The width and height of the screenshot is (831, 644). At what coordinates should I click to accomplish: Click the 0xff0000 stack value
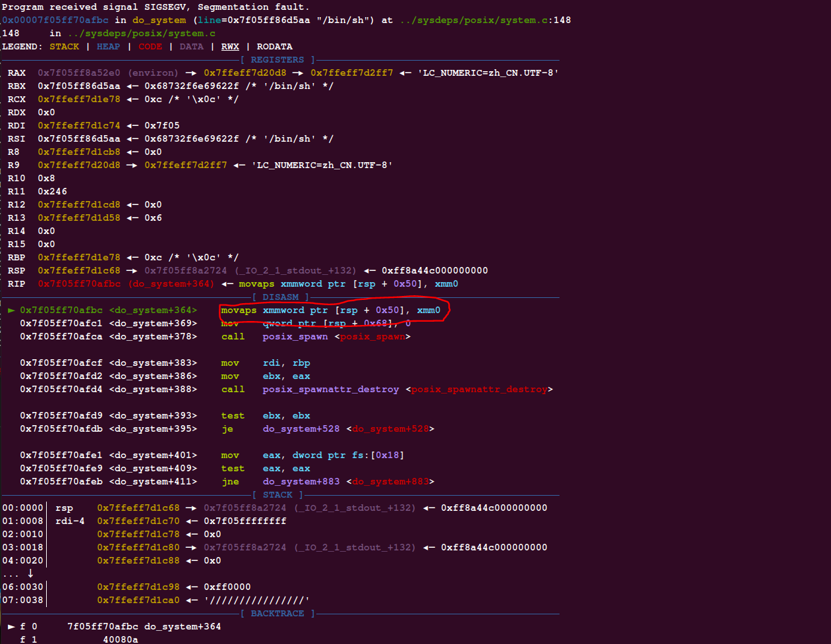[227, 587]
